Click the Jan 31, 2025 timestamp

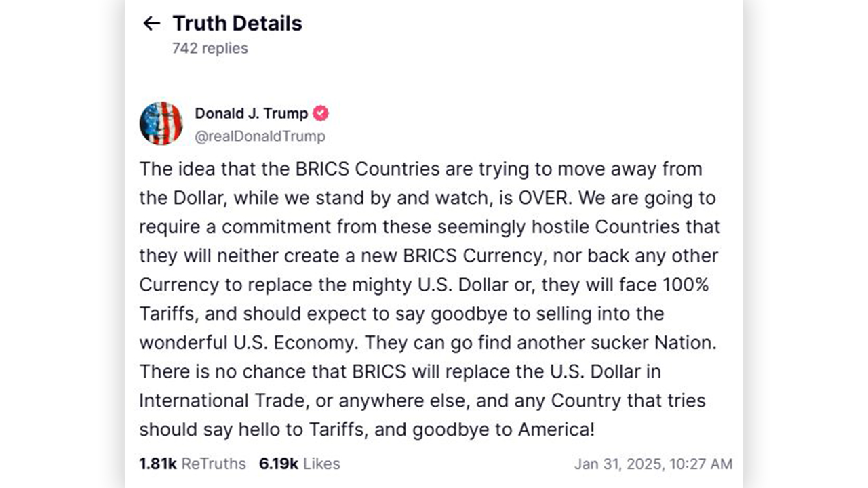(x=653, y=464)
